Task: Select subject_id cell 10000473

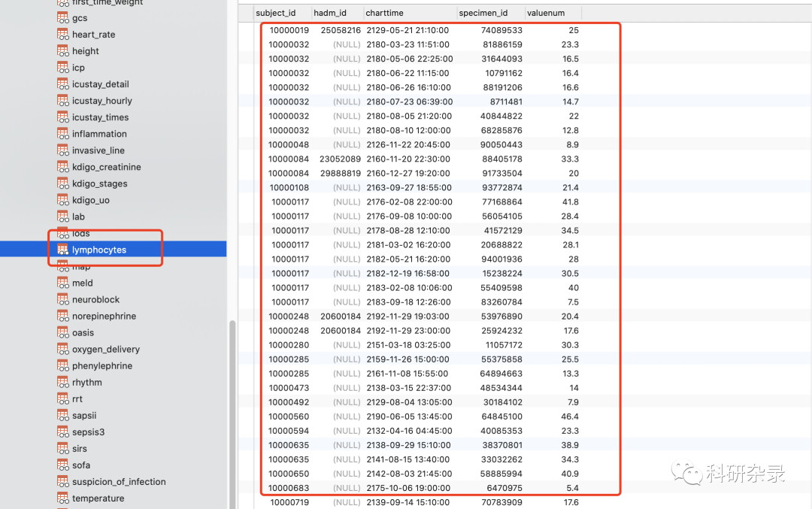Action: point(289,388)
